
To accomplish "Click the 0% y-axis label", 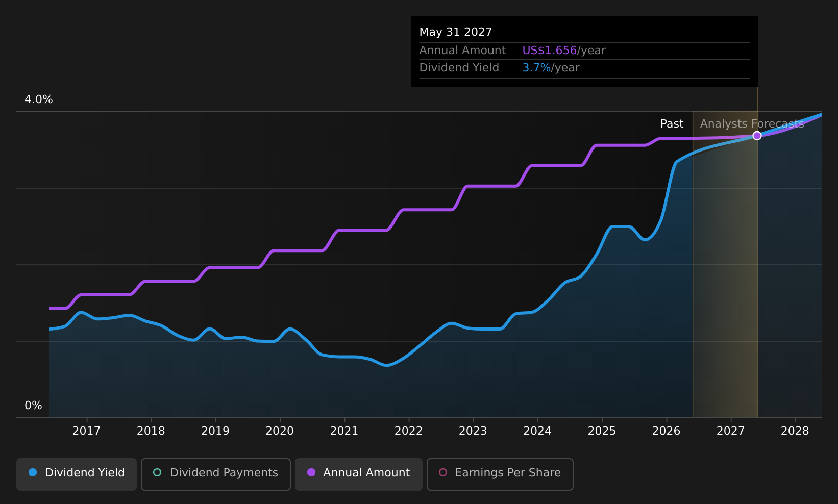I will 33,406.
